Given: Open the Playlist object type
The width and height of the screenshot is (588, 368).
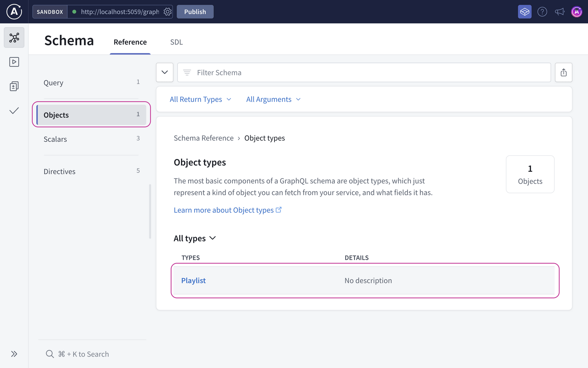Looking at the screenshot, I should pyautogui.click(x=193, y=280).
